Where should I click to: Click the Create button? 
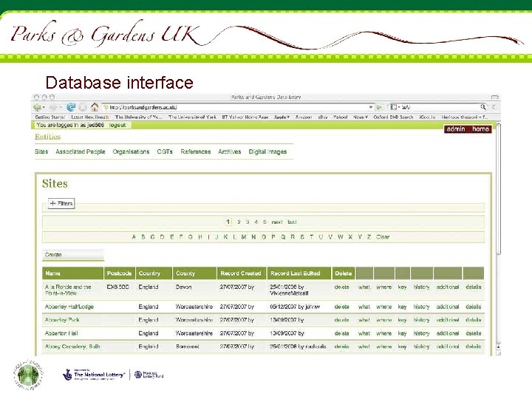point(73,255)
